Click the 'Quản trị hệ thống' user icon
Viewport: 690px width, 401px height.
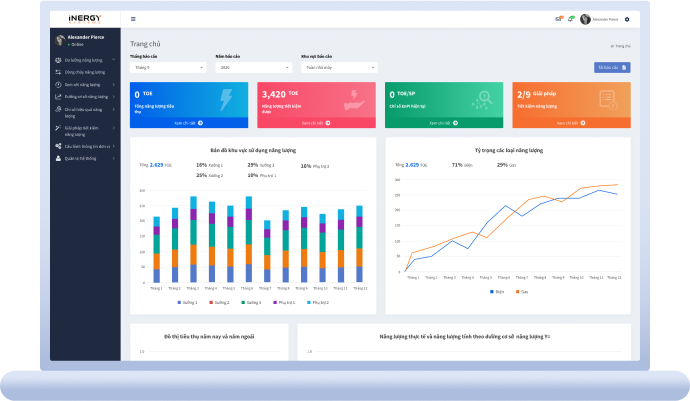[x=58, y=158]
